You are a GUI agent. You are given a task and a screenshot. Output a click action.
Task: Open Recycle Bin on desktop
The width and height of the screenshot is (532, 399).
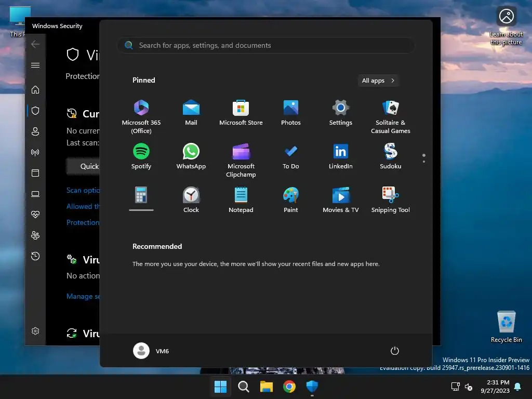(x=506, y=326)
